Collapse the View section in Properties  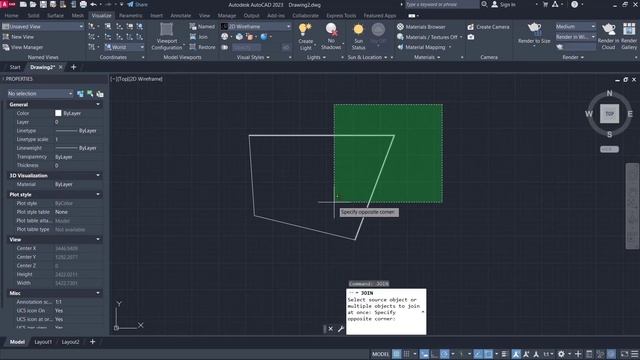pos(98,239)
